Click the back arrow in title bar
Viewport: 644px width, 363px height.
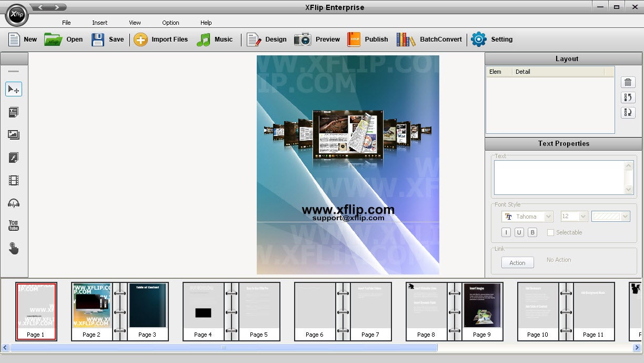pos(41,7)
